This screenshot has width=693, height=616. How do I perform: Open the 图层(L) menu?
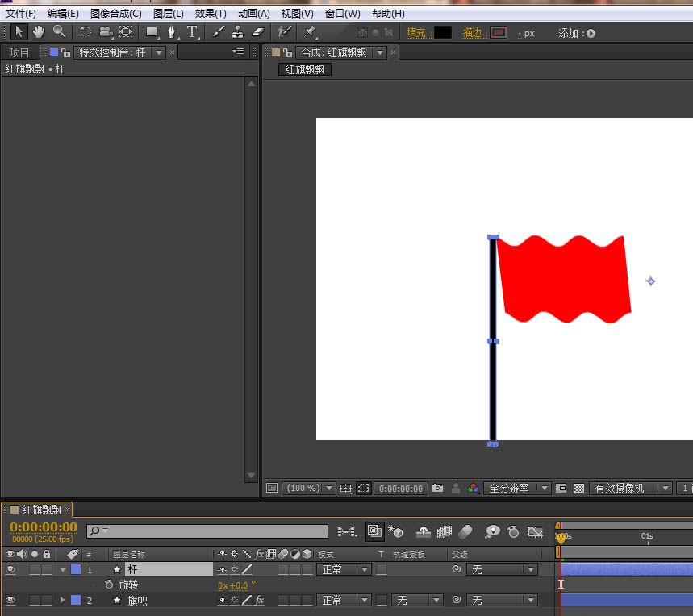pos(169,13)
